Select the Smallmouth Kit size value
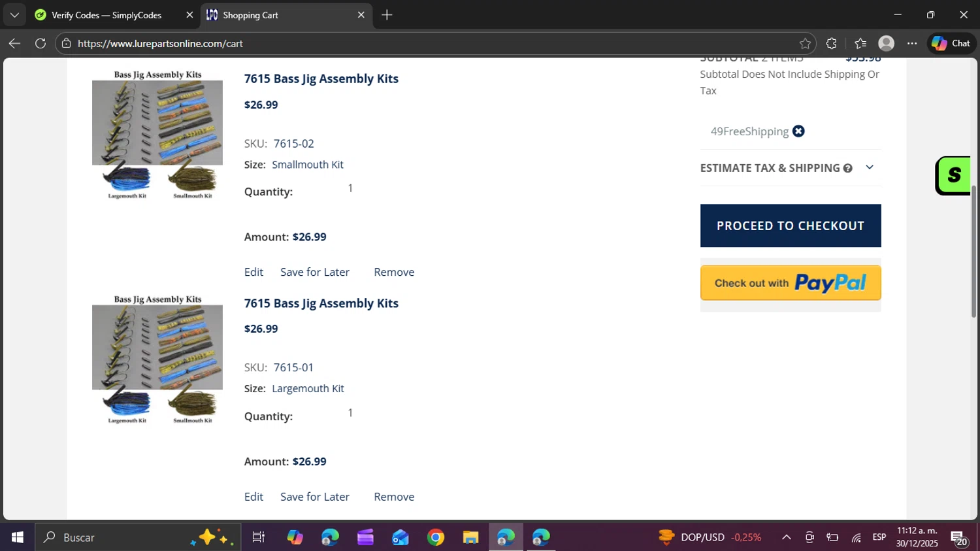The image size is (980, 551). click(308, 165)
